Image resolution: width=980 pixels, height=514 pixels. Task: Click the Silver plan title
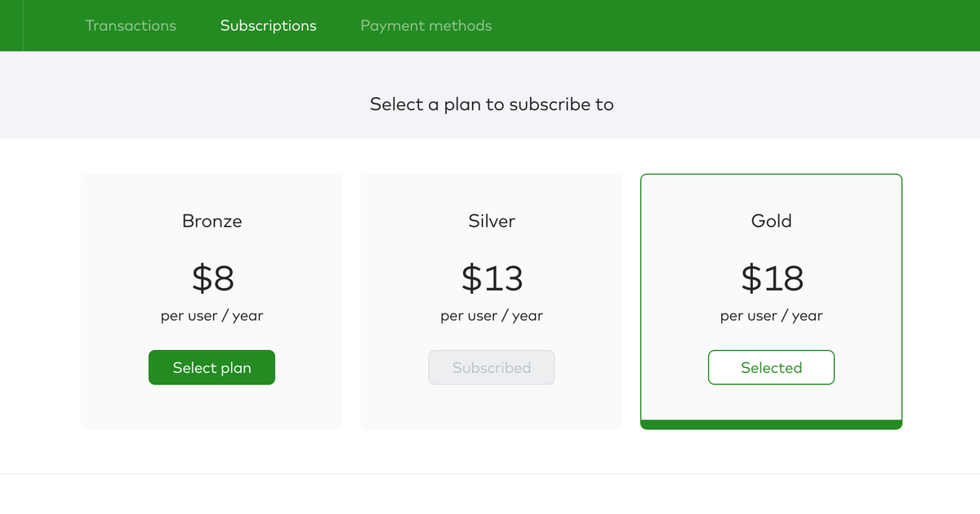pos(491,220)
